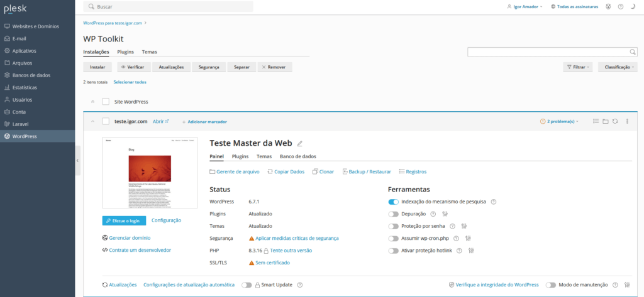
Task: Click the Plesk logo
Action: click(x=14, y=9)
